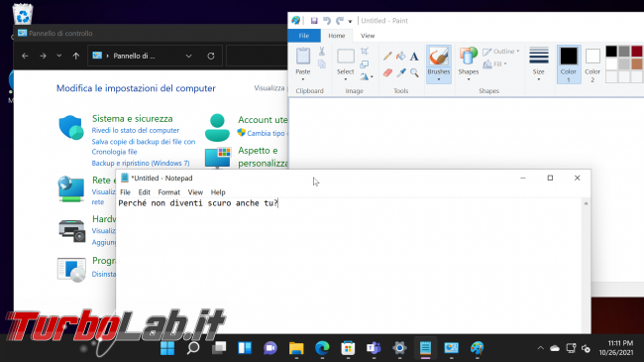Open the File menu in Notepad
The width and height of the screenshot is (644, 362).
click(x=125, y=192)
